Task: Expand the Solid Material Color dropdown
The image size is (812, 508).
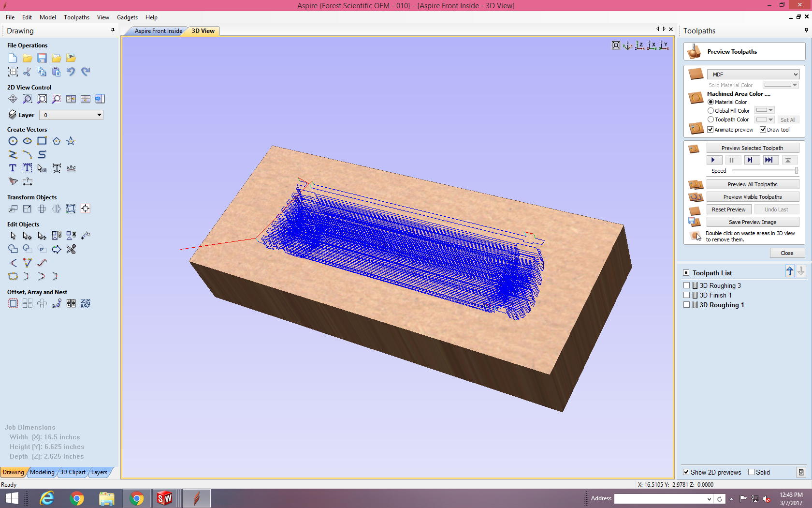Action: [795, 85]
